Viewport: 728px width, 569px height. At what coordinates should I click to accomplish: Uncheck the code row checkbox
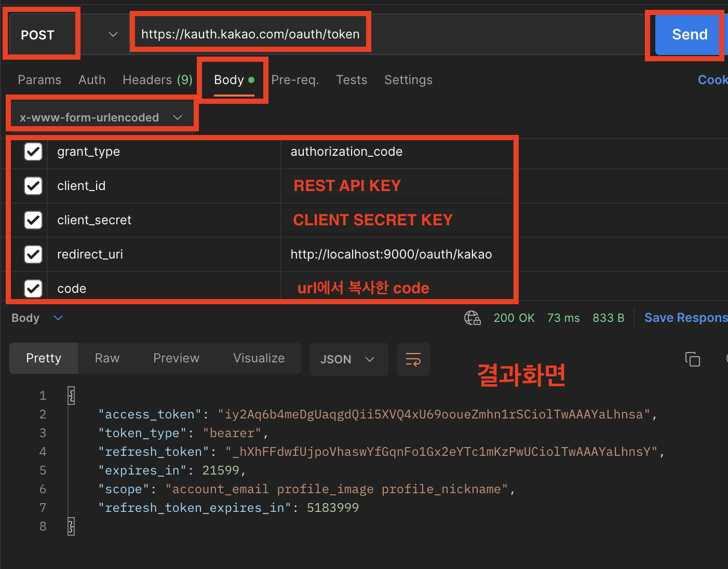click(33, 288)
